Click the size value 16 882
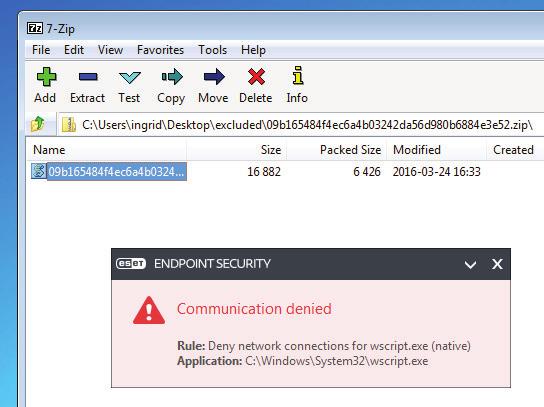Screen dimensions: 544x407 (264, 171)
